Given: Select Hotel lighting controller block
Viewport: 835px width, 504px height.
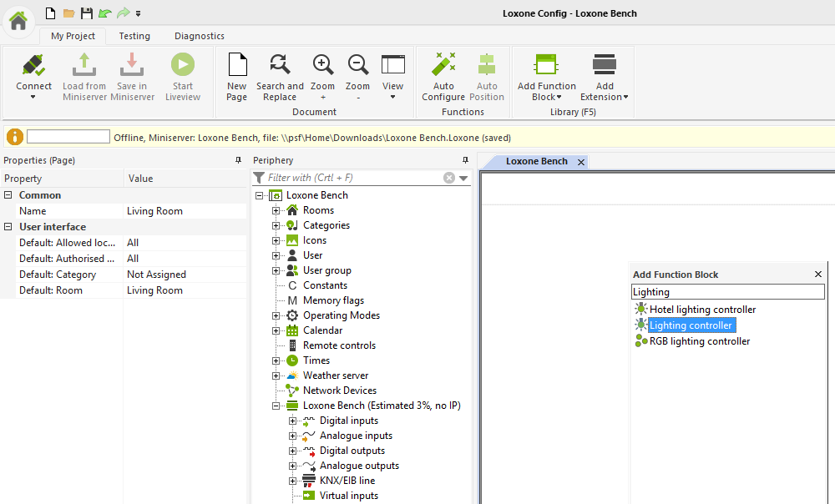Looking at the screenshot, I should 702,310.
